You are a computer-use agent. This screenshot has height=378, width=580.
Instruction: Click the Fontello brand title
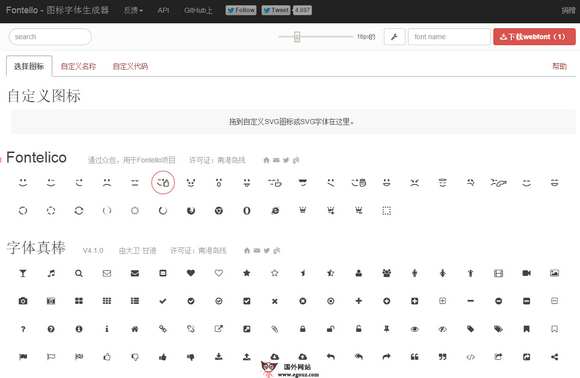(x=57, y=10)
